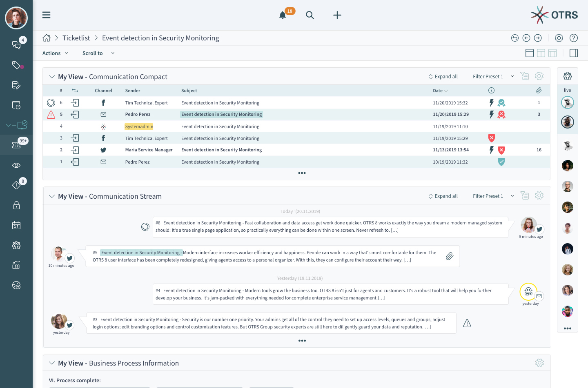Toggle tree view in Communication Stream header

tap(525, 196)
